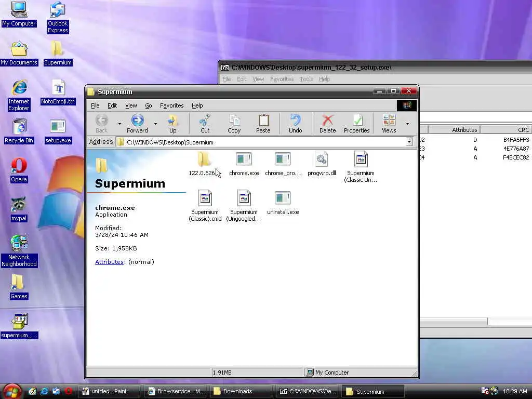Open File menu in 7-Zip window
This screenshot has width=532, height=399.
(x=227, y=79)
